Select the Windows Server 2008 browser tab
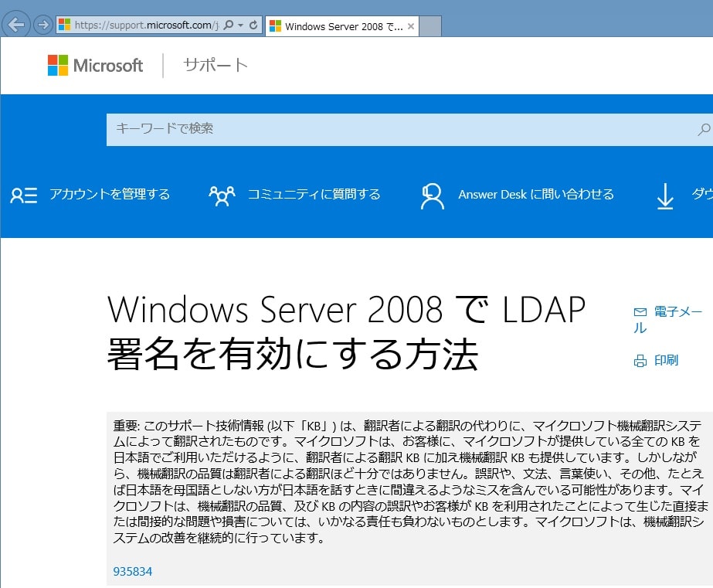Viewport: 713px width, 588px height. 342,26
